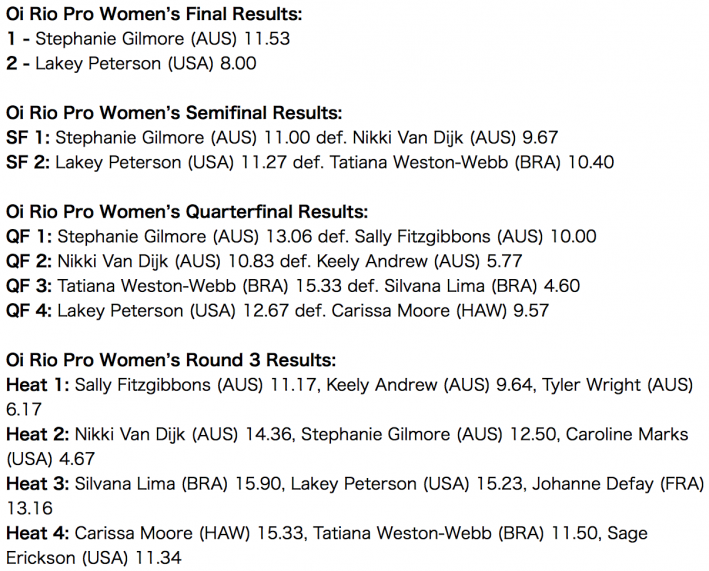Select the Stephanie Gilmore 11.53 final result line

[148, 39]
